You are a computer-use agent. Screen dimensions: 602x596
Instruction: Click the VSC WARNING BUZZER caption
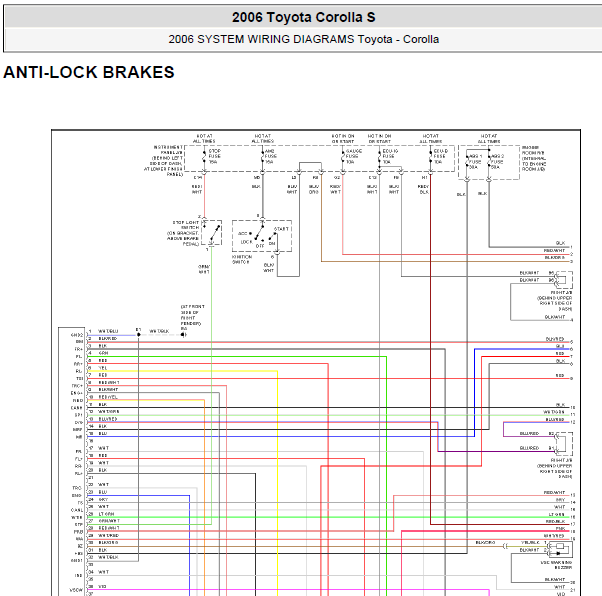[x=556, y=565]
